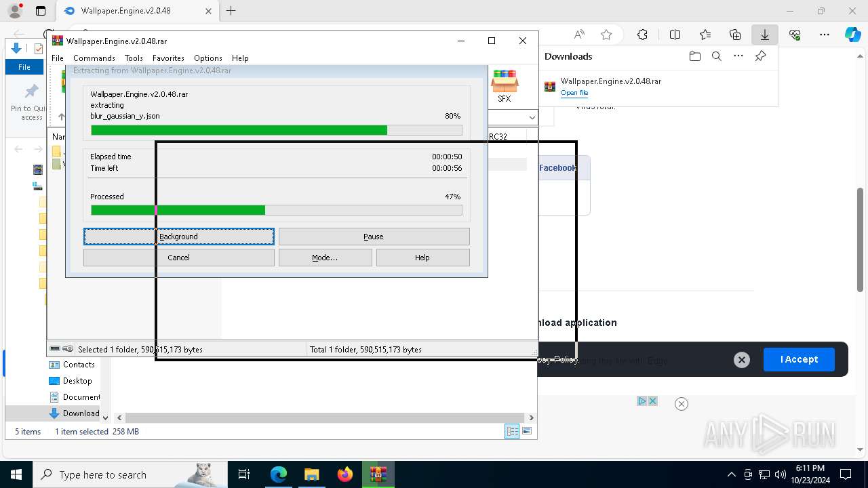Open WinRAR Commands menu
The height and width of the screenshot is (488, 868).
(x=94, y=58)
